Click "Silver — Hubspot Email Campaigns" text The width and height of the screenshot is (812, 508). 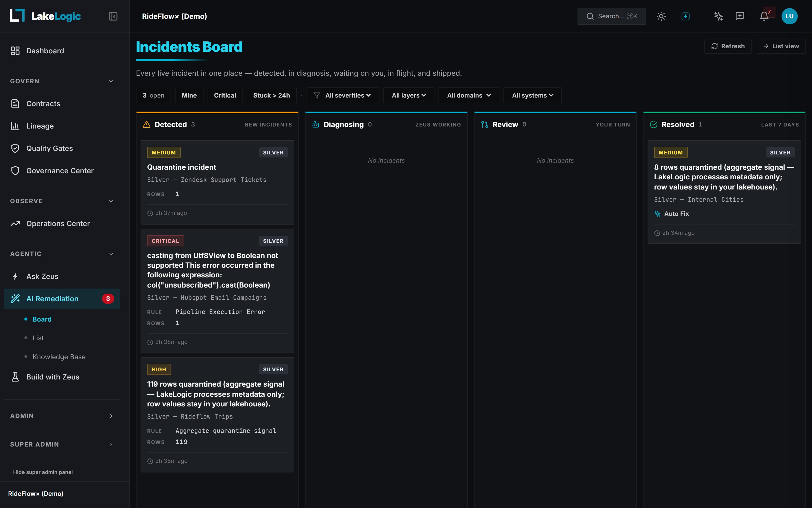click(x=207, y=297)
